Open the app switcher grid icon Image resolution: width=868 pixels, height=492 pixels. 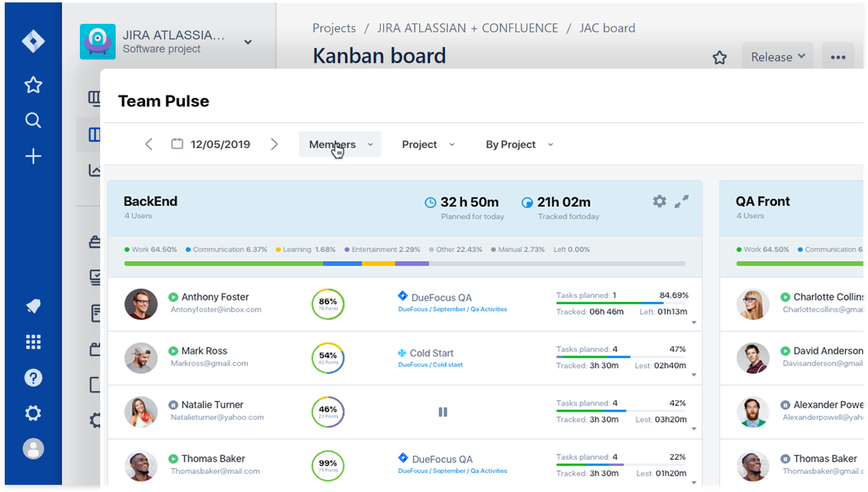(33, 342)
